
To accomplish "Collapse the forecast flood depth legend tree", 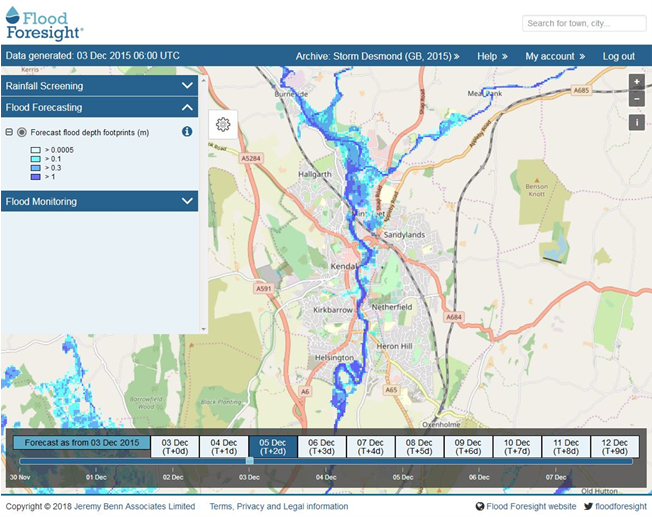I will pyautogui.click(x=9, y=132).
